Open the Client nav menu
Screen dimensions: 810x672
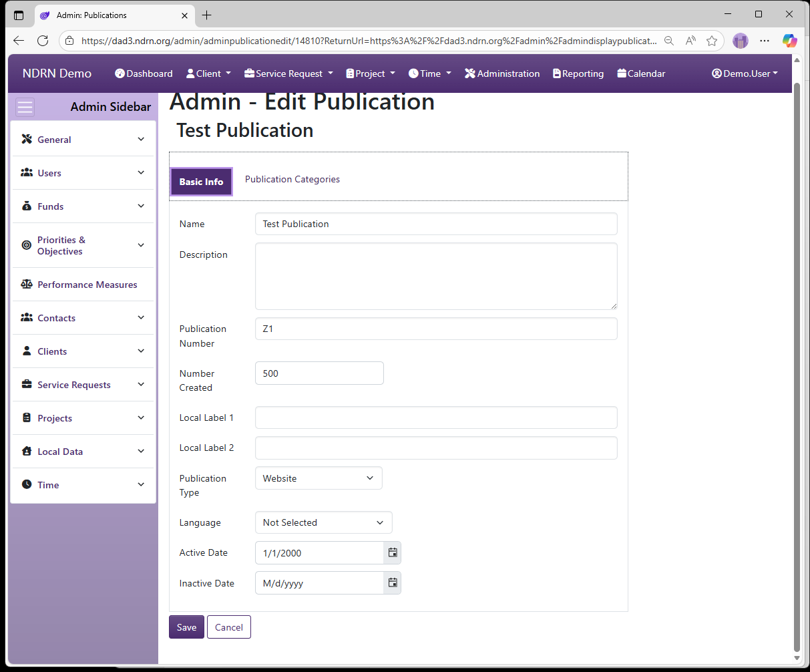[x=208, y=73]
